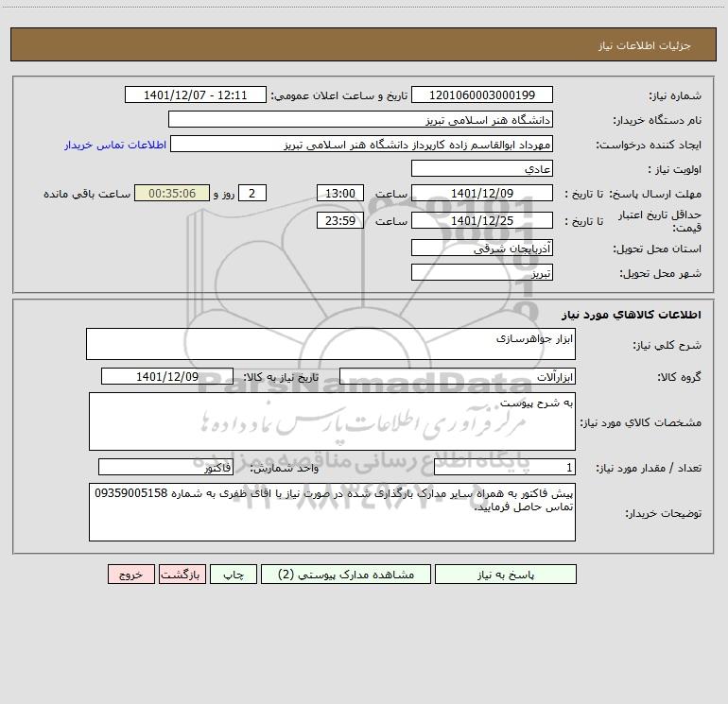Click the priority field عادی
This screenshot has height=704, width=728.
(x=482, y=168)
